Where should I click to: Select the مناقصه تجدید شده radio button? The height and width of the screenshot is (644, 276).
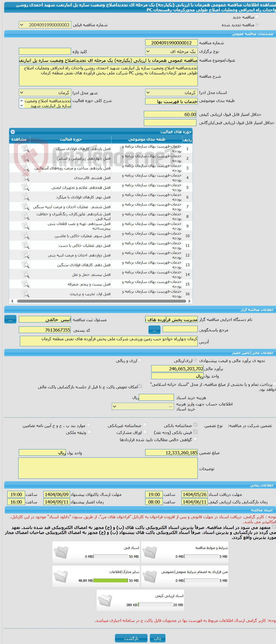pyautogui.click(x=257, y=24)
